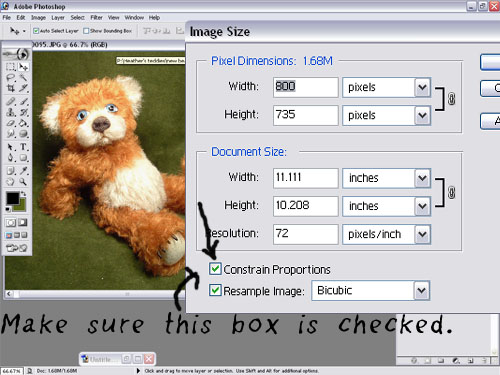The image size is (500, 375).
Task: Click the foreground color swatch
Action: click(13, 198)
